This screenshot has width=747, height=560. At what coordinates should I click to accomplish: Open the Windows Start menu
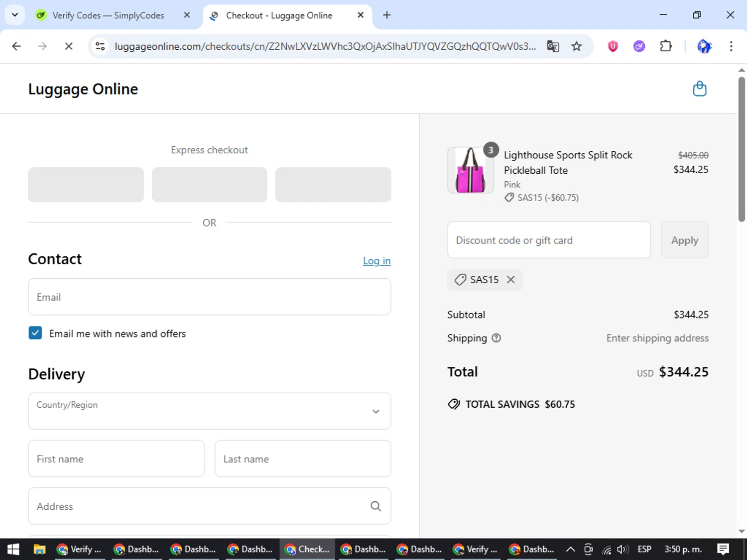click(13, 549)
